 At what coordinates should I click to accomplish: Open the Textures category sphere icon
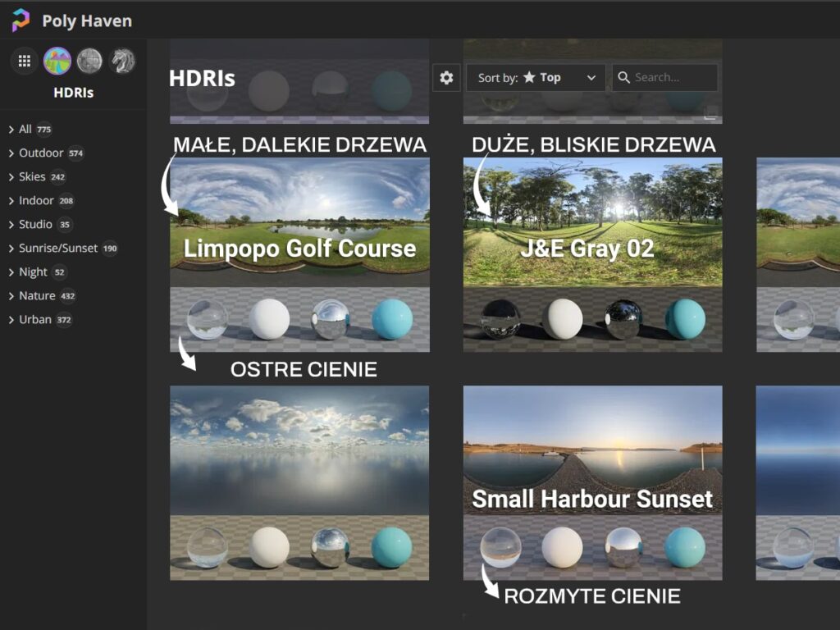tap(89, 61)
